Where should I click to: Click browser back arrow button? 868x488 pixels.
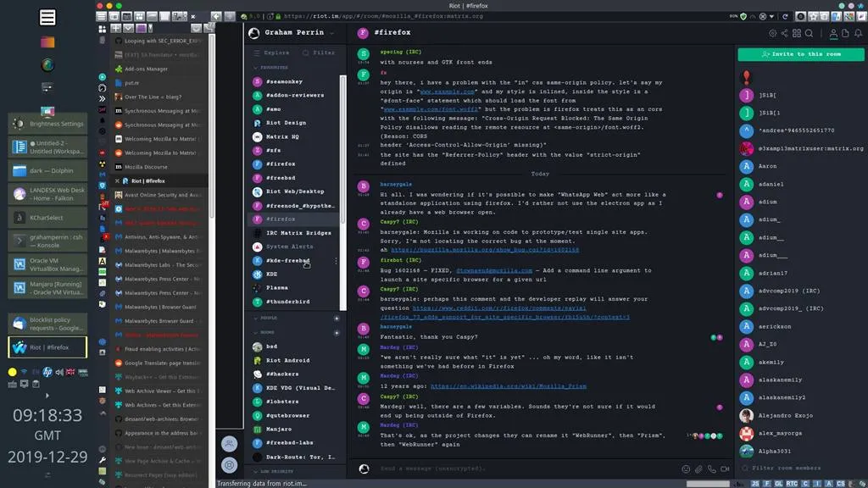click(x=216, y=17)
